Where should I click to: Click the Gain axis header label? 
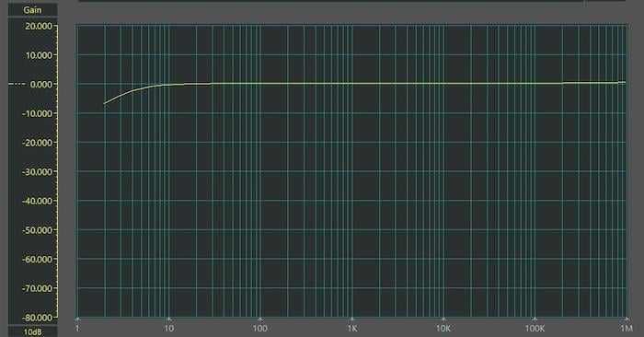coord(32,10)
